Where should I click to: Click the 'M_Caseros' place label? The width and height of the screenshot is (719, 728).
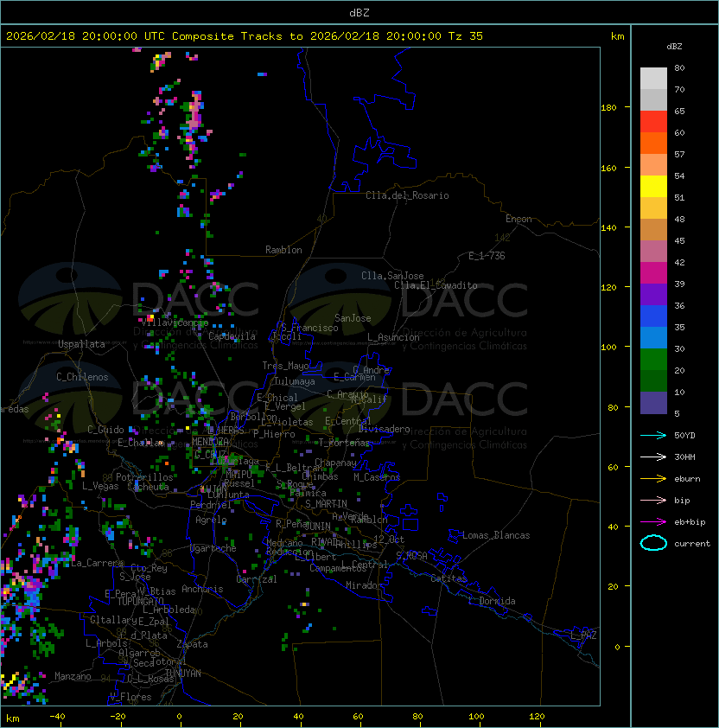click(x=377, y=477)
